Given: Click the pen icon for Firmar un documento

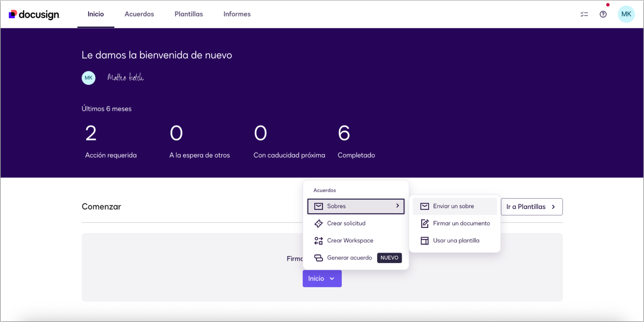Looking at the screenshot, I should 425,223.
